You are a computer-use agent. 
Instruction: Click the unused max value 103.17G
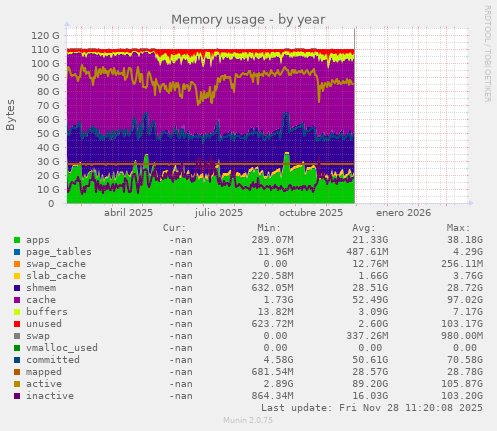click(x=462, y=324)
